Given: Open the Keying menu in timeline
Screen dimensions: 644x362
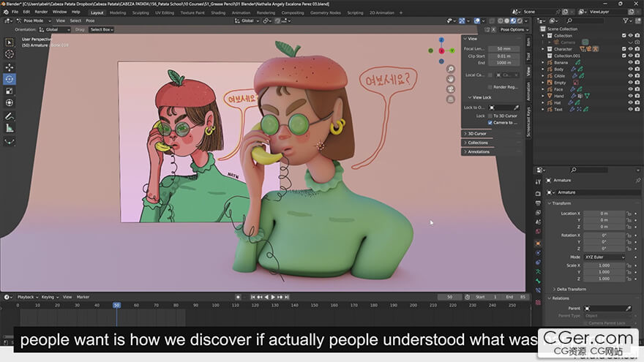Looking at the screenshot, I should tap(48, 297).
